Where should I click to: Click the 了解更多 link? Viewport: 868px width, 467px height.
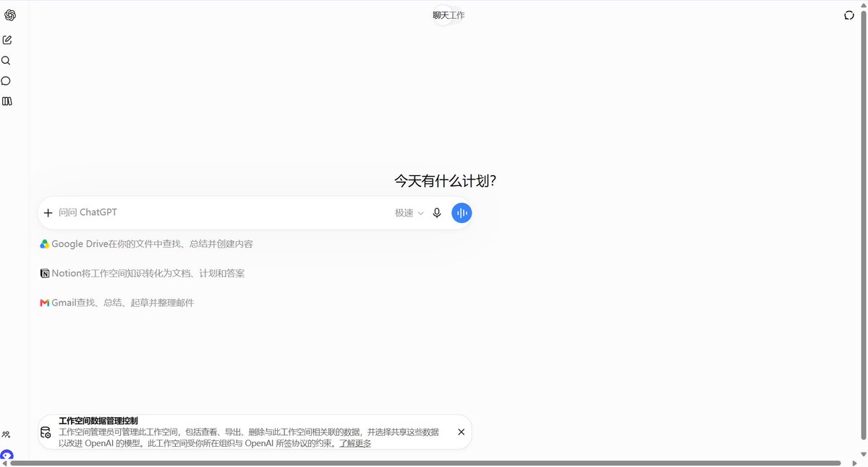(x=355, y=443)
